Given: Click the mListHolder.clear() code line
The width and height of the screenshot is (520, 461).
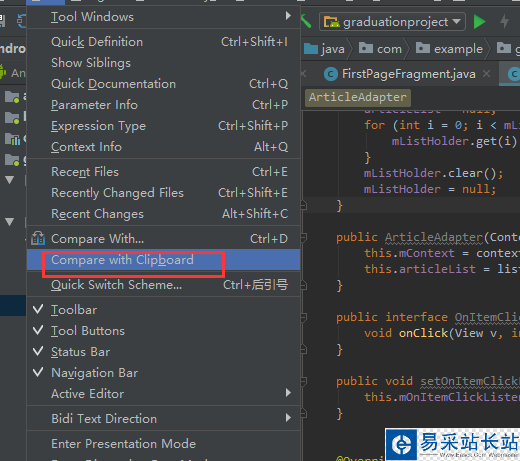Looking at the screenshot, I should coord(433,173).
